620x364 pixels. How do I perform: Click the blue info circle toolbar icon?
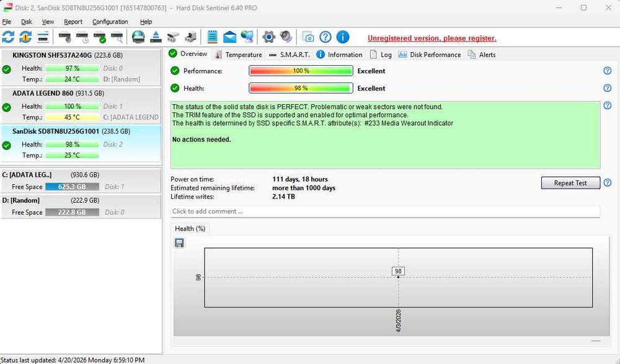(x=342, y=37)
